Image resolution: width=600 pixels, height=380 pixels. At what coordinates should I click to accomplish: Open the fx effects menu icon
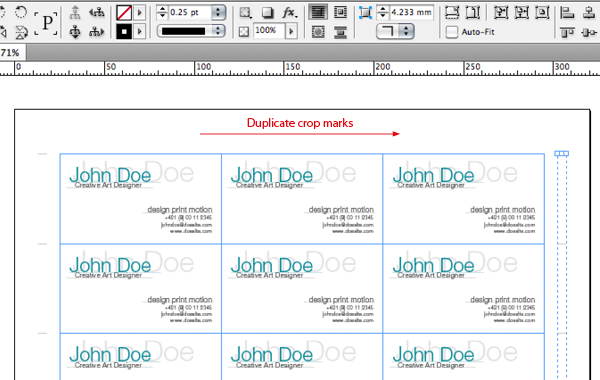tap(290, 13)
